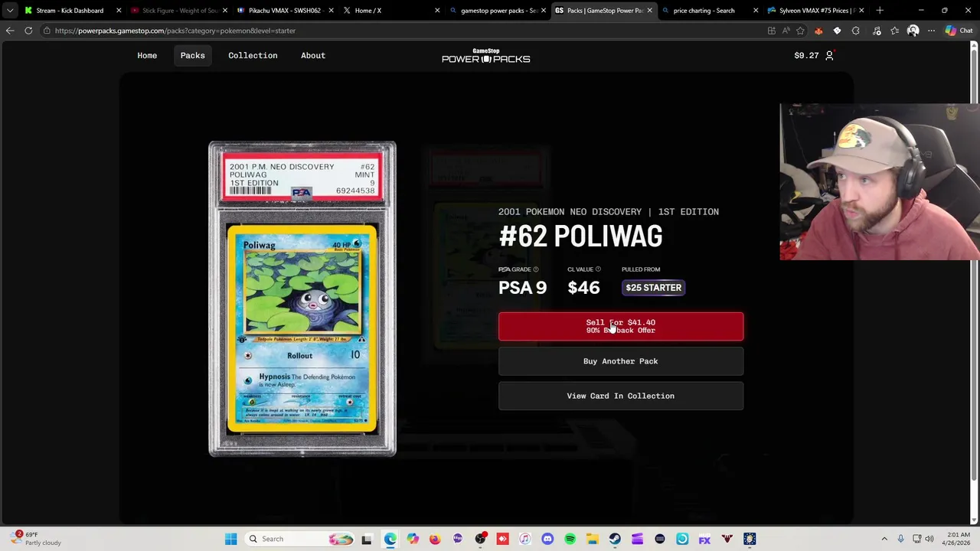
Task: Open favorites list icon in toolbar
Action: point(895,31)
